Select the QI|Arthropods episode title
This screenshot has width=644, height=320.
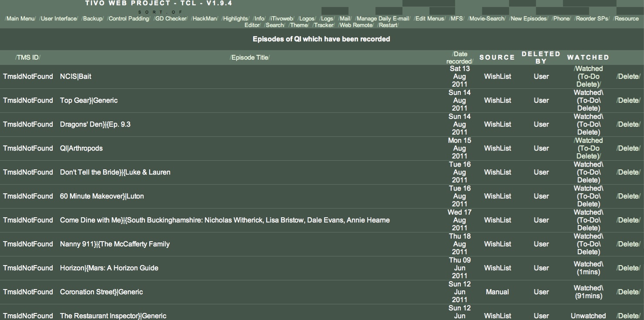pos(81,148)
